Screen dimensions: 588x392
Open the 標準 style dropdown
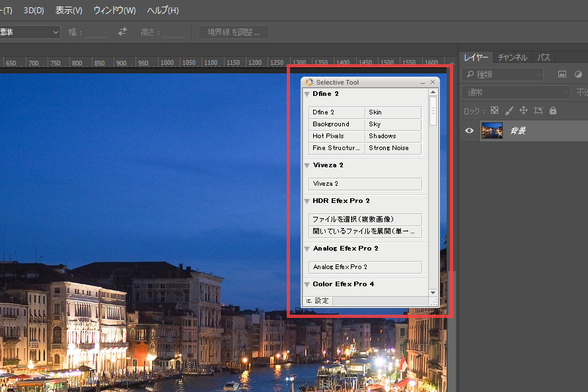pyautogui.click(x=29, y=32)
